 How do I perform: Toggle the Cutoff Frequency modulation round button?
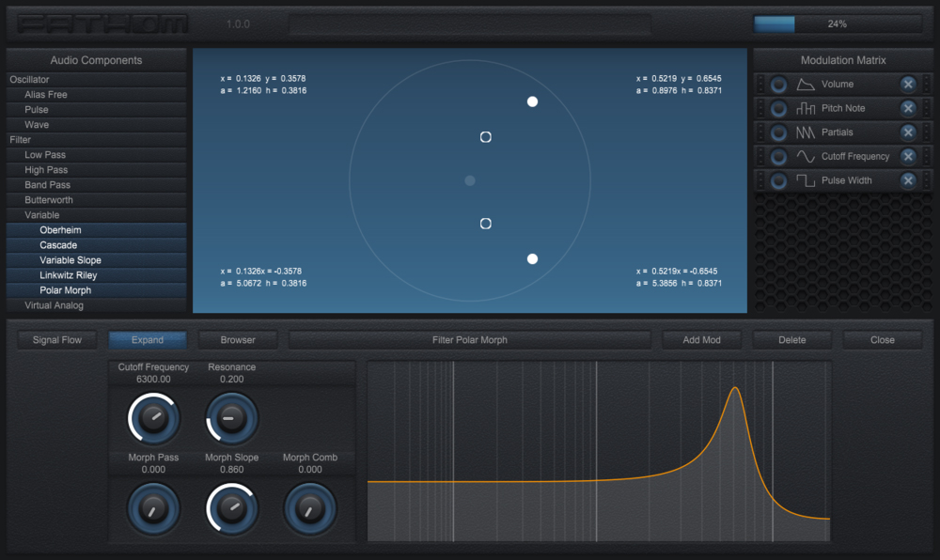pos(778,156)
